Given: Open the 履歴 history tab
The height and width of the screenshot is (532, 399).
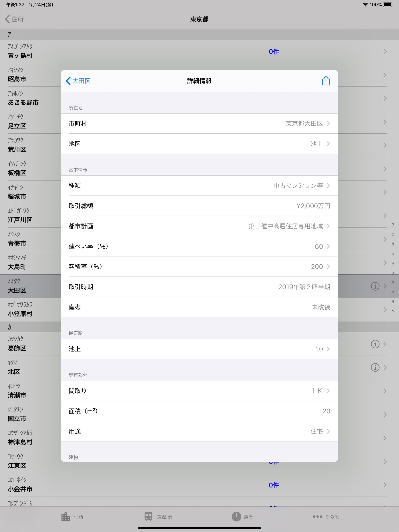Looking at the screenshot, I should 242,517.
